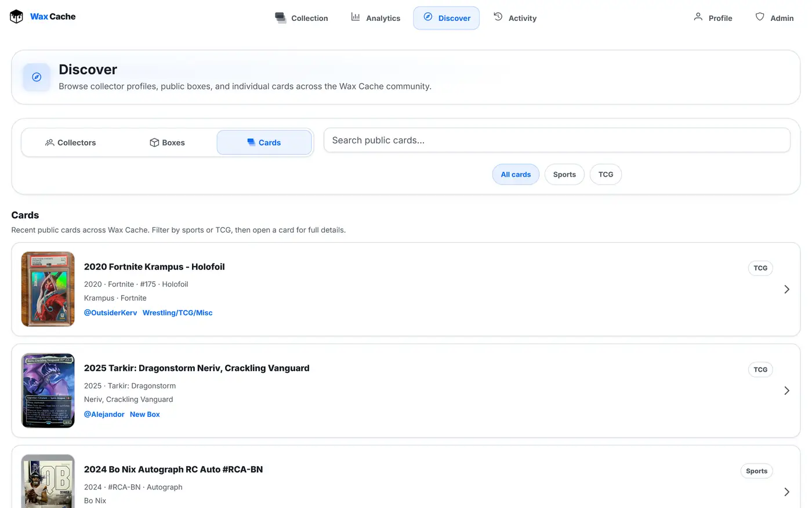The image size is (812, 508).
Task: Click the Wax Cache logo icon
Action: tap(16, 17)
